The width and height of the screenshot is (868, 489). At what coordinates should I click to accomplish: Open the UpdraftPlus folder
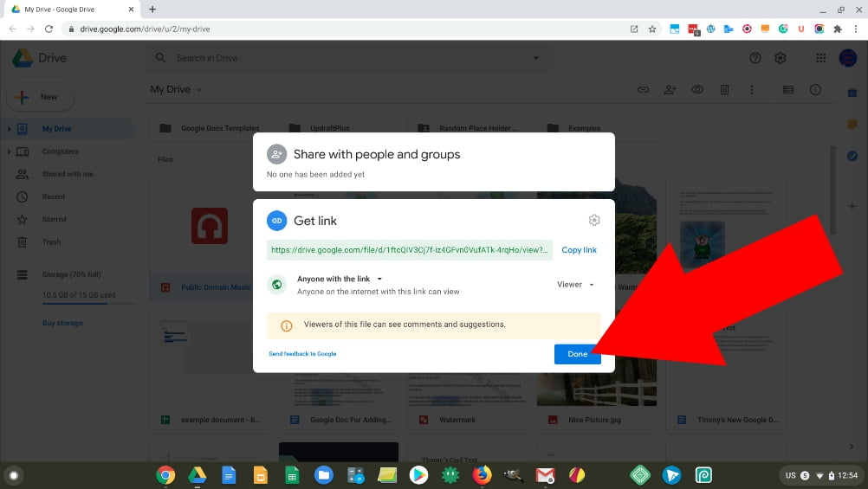pyautogui.click(x=339, y=128)
